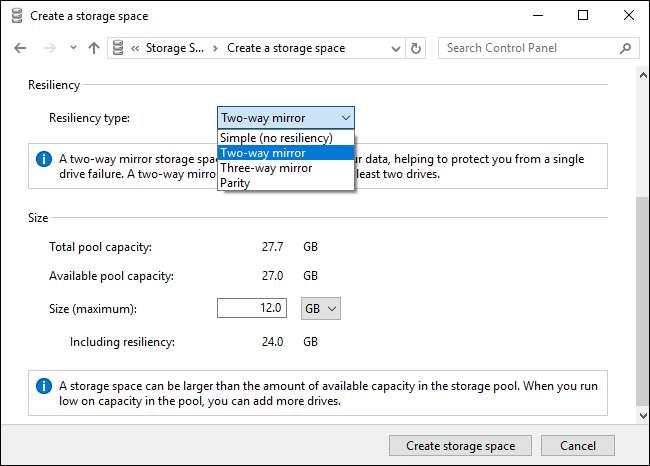This screenshot has width=650, height=466.
Task: Click the info icon in the capacity note
Action: tap(44, 385)
